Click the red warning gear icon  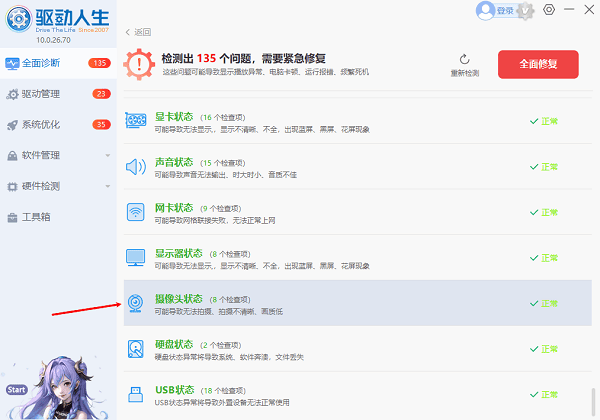point(139,64)
